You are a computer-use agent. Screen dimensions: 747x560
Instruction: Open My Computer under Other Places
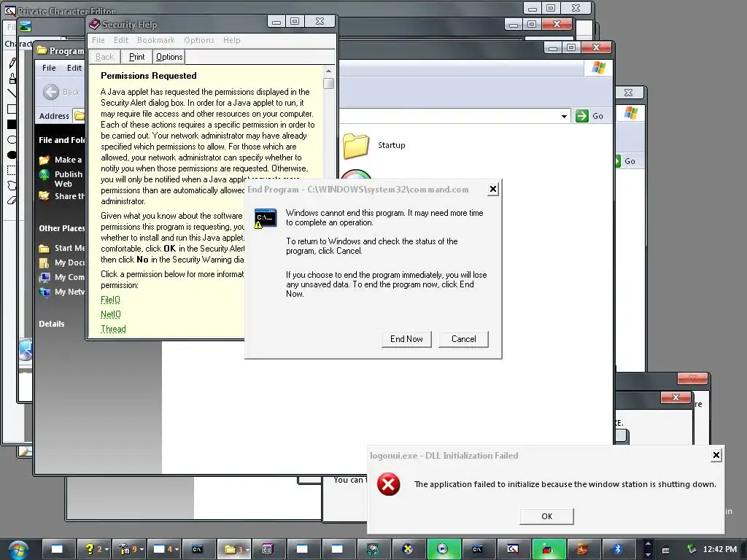(63, 277)
